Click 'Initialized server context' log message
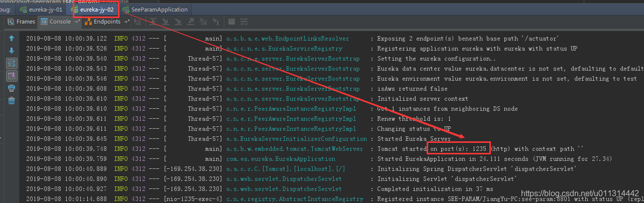Viewport: 644px width, 203px height. [423, 99]
